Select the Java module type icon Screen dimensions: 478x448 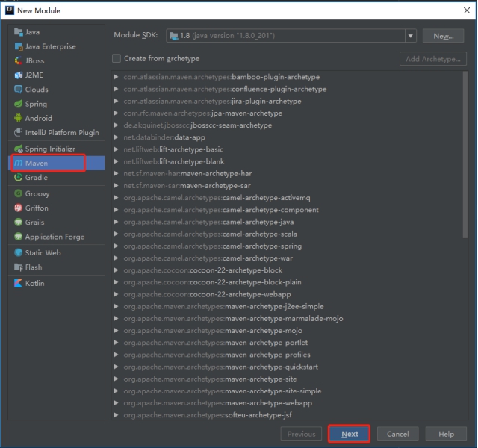pyautogui.click(x=18, y=32)
